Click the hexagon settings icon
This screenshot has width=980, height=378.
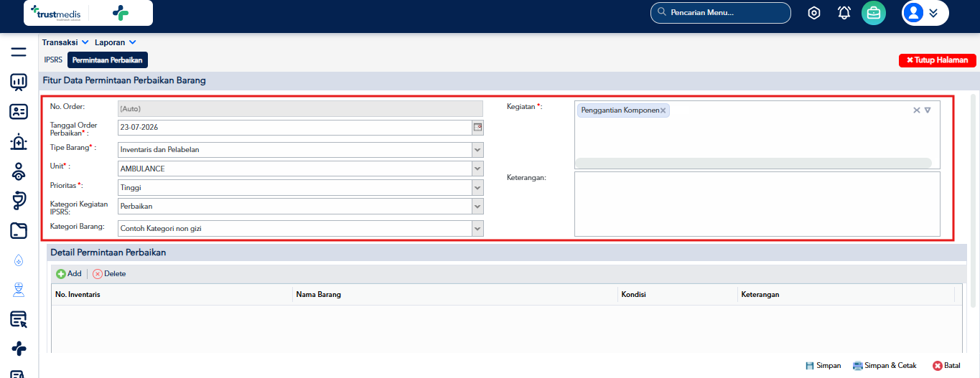[x=814, y=13]
